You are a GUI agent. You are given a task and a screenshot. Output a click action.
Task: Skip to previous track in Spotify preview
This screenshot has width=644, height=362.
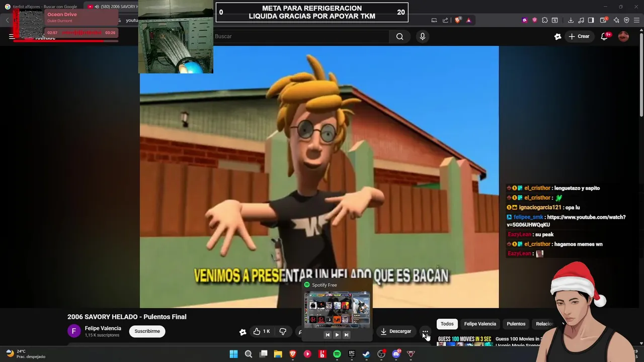coord(327,335)
